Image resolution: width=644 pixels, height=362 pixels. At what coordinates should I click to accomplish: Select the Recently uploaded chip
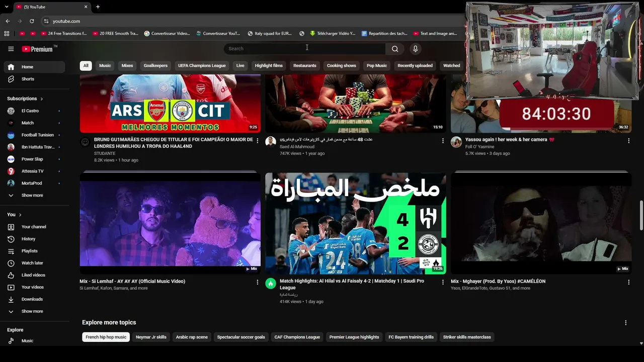point(415,65)
